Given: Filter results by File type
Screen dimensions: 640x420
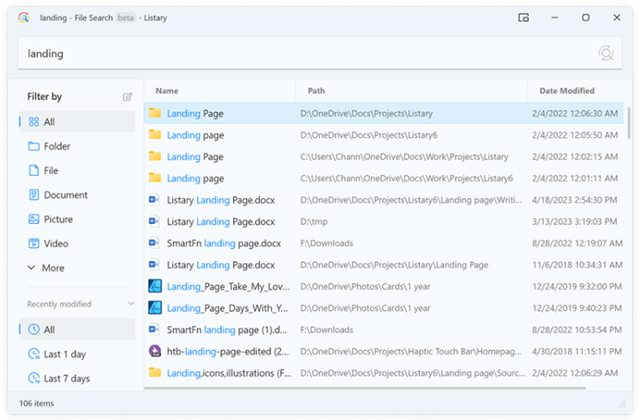Looking at the screenshot, I should tap(50, 171).
